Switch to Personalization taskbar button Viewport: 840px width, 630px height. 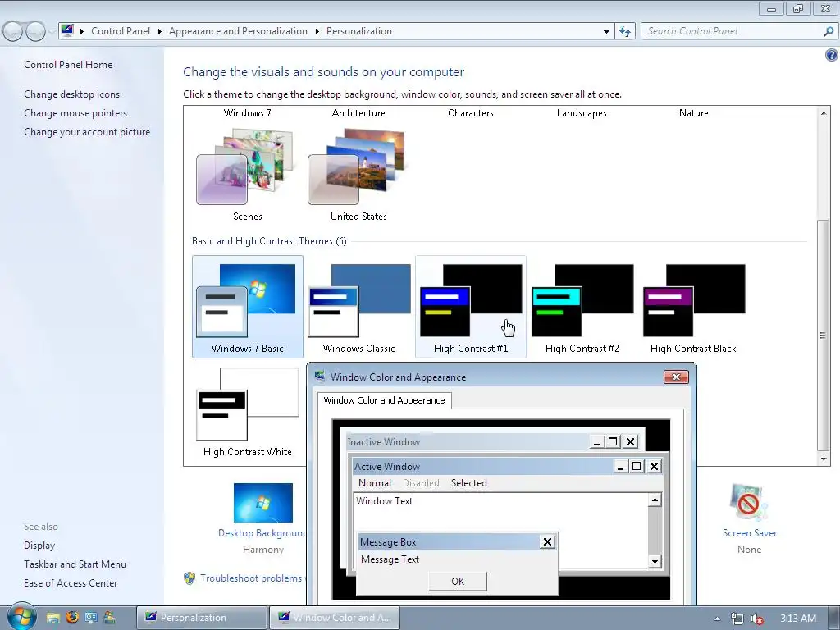pyautogui.click(x=202, y=618)
